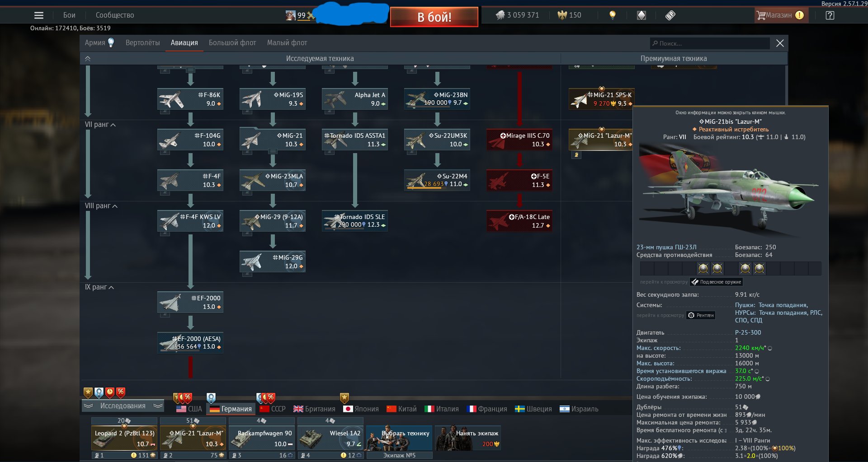Viewport: 868px width, 462px height.
Task: Collapse the VII ранг section
Action: pyautogui.click(x=113, y=125)
